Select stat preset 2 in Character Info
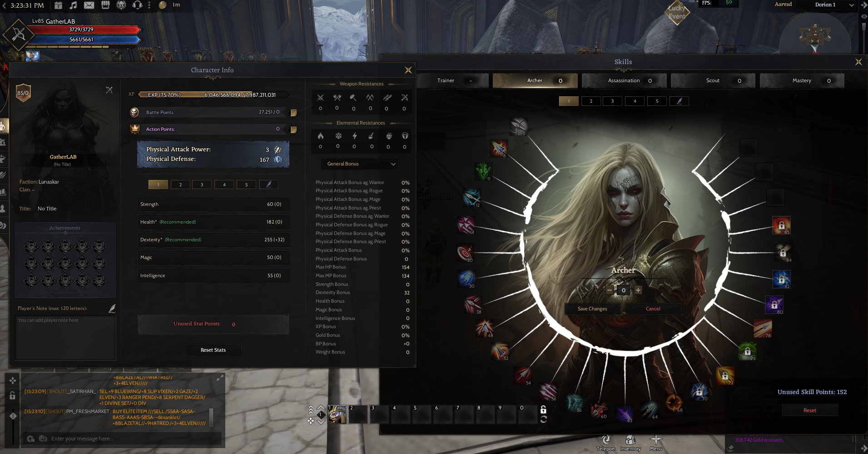Viewport: 868px width, 454px height. click(x=180, y=185)
